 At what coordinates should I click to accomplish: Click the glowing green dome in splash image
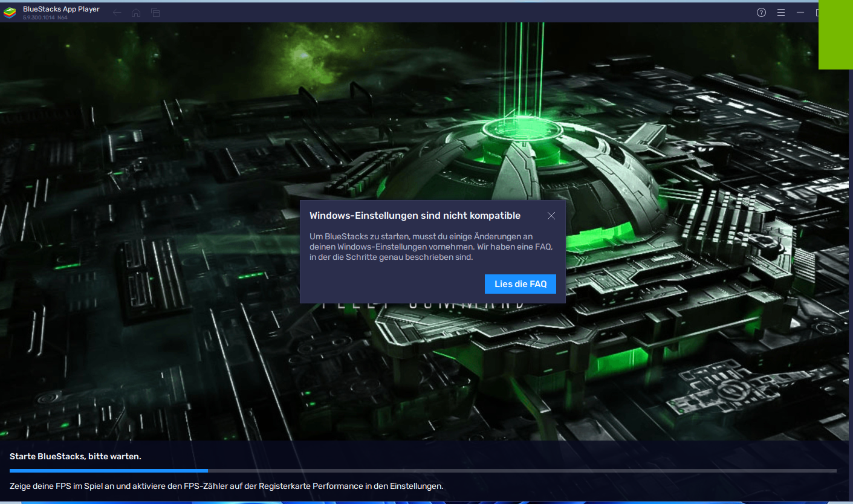click(x=514, y=163)
